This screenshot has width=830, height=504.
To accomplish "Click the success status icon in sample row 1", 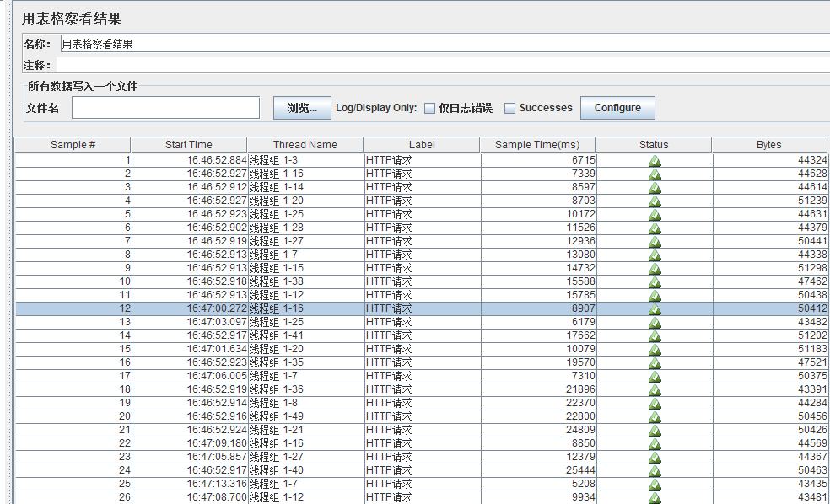I will point(655,160).
